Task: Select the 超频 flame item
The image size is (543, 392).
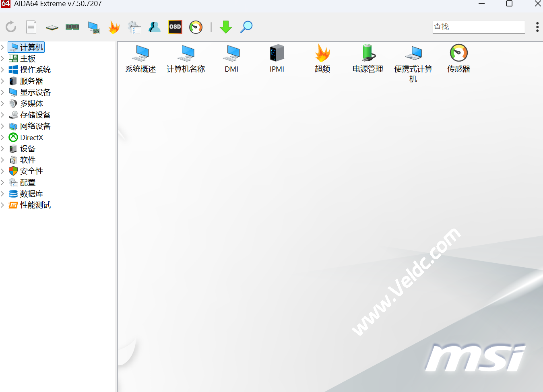Action: [322, 58]
